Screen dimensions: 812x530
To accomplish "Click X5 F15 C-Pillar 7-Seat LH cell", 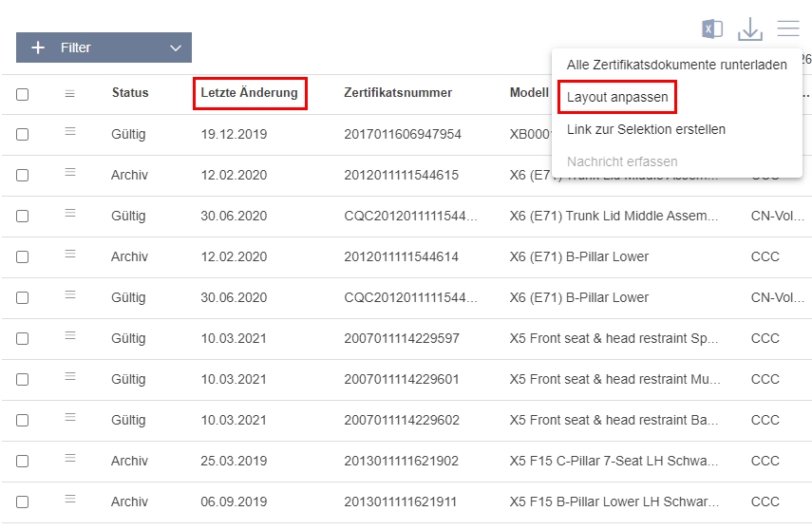I will (614, 461).
